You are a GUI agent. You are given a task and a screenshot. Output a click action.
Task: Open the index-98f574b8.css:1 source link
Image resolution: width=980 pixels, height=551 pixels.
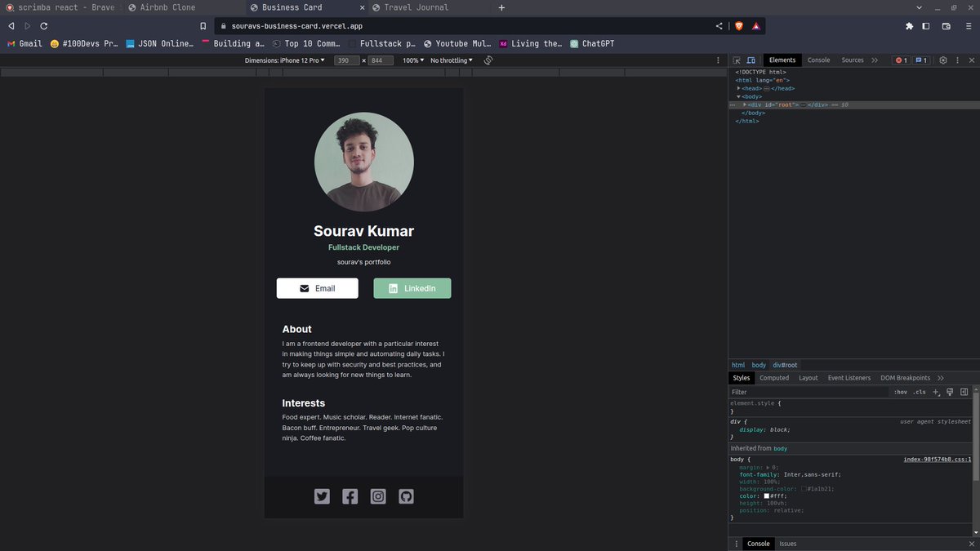tap(938, 460)
